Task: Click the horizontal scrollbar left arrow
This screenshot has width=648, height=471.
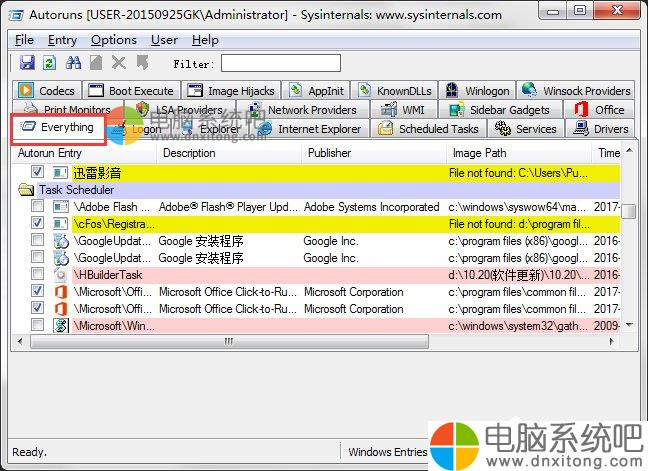Action: (20, 341)
